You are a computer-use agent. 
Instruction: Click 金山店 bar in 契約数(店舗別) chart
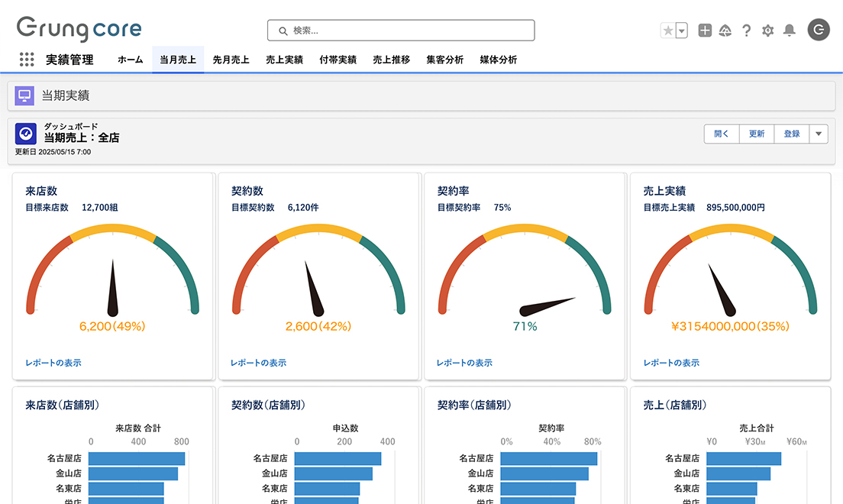[x=334, y=474]
